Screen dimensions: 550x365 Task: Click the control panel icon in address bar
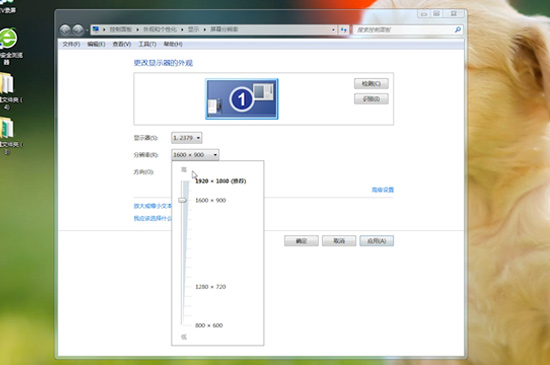[96, 29]
